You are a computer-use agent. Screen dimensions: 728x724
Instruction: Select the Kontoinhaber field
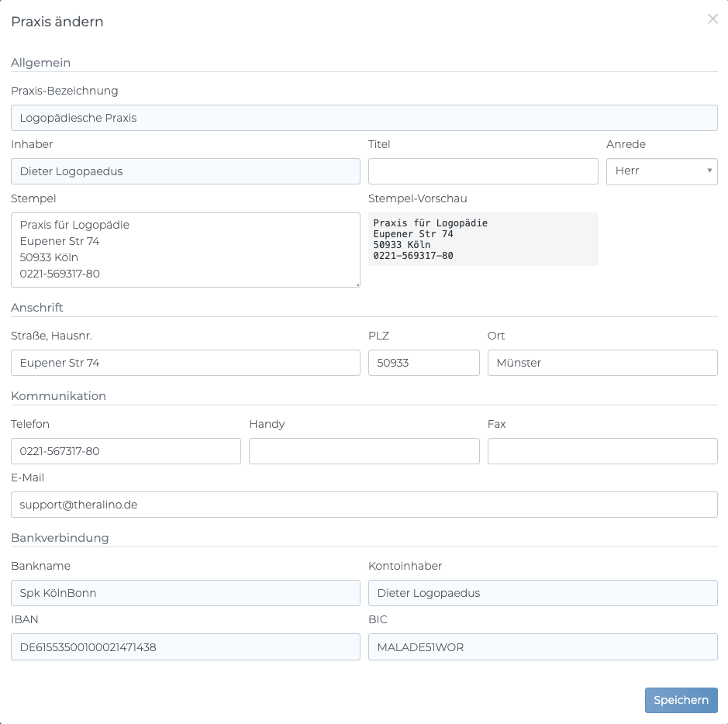pos(542,593)
